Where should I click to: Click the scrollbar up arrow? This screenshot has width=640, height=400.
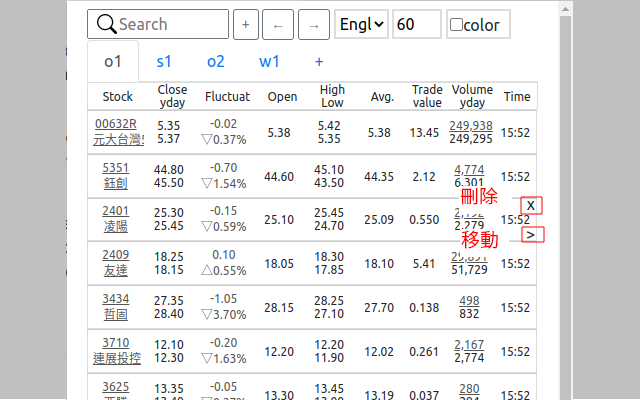565,9
